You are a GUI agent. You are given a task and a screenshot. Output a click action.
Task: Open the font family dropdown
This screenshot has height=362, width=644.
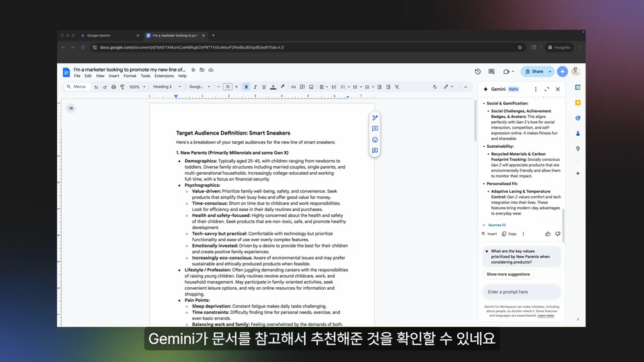coord(199,87)
